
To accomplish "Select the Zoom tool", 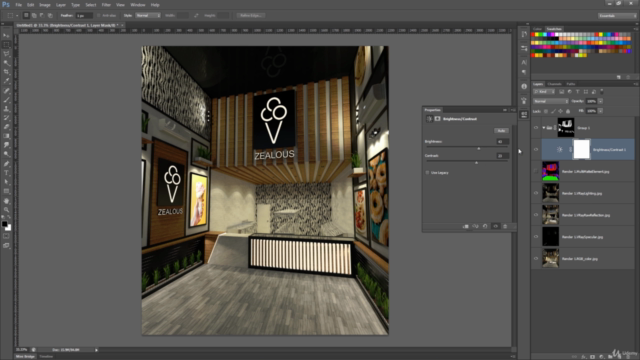I will (x=6, y=210).
